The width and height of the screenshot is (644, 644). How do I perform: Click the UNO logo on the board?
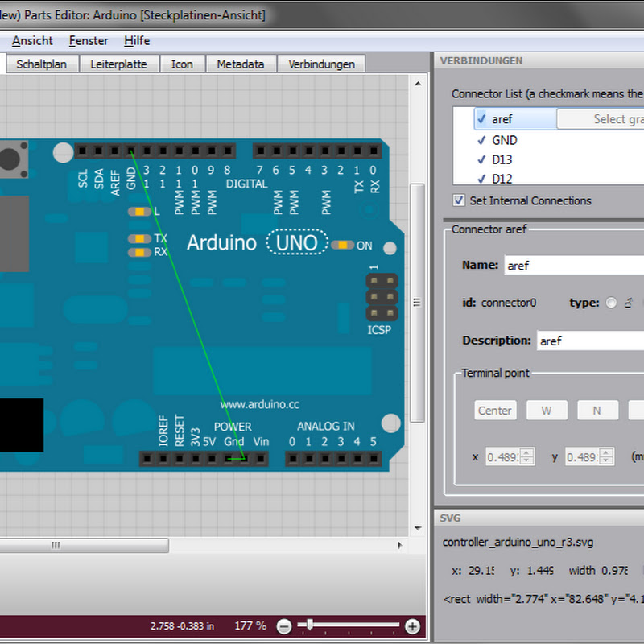(297, 242)
